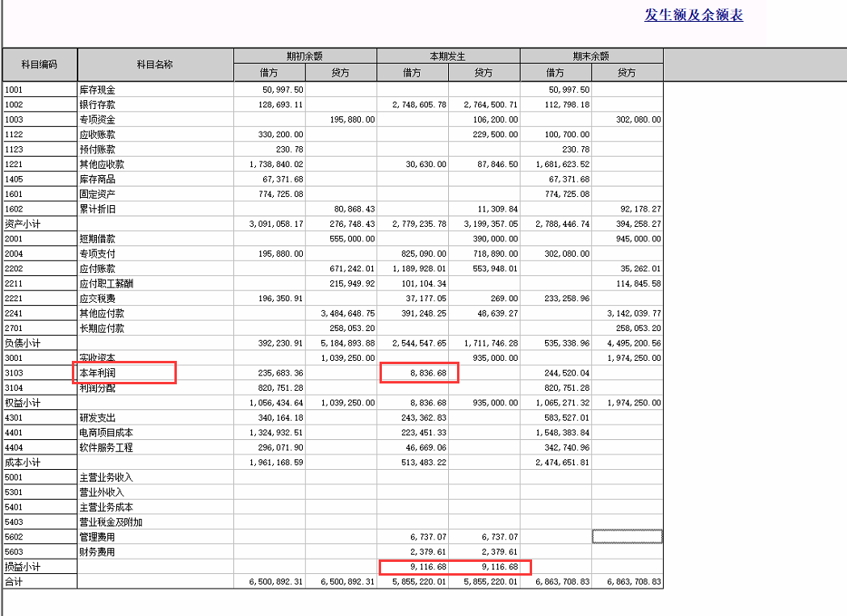Click liabilities subtotal value 5,184,893.88
The width and height of the screenshot is (847, 616).
pyautogui.click(x=347, y=343)
